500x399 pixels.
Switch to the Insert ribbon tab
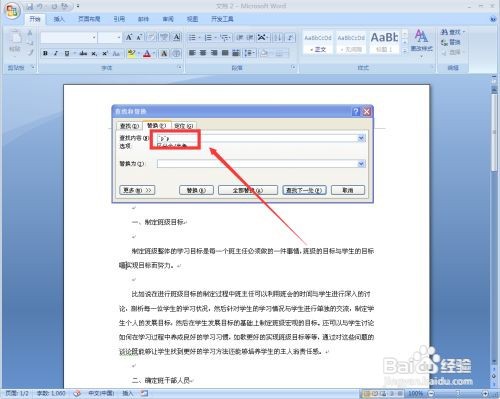(x=59, y=19)
